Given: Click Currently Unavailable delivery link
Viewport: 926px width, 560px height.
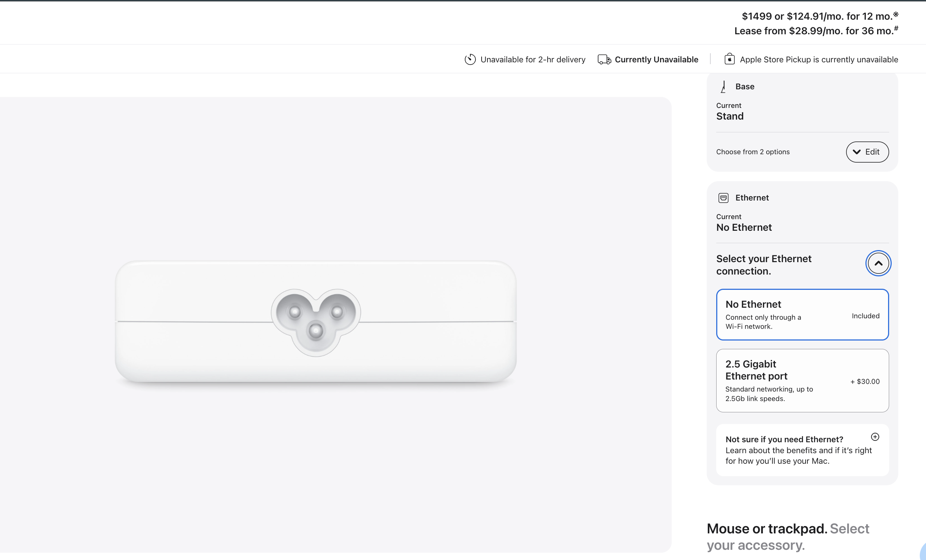Looking at the screenshot, I should (656, 59).
